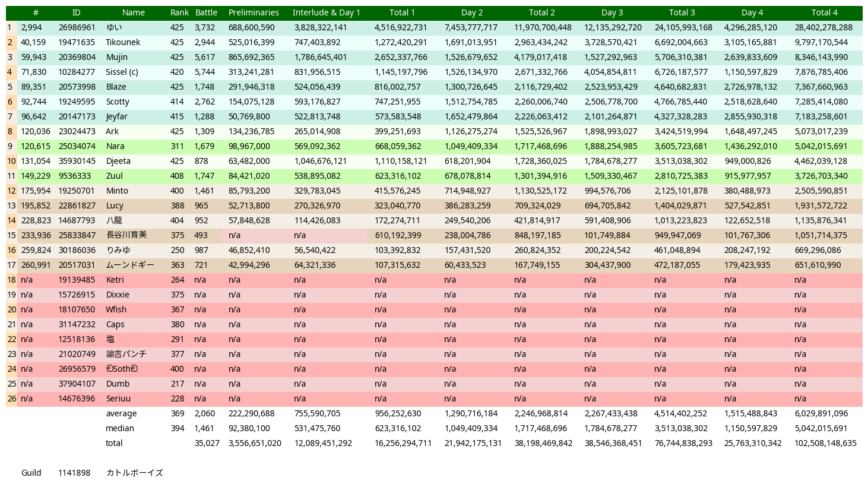Click ID cell 26986961
Screen dimensions: 868x487
pos(77,27)
